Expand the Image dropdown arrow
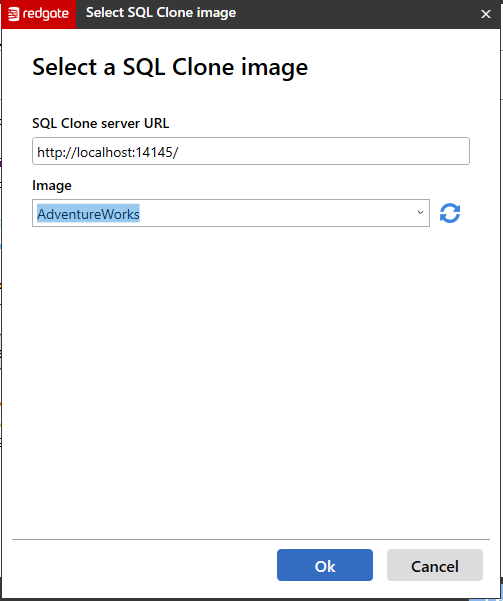Image resolution: width=503 pixels, height=601 pixels. [420, 213]
